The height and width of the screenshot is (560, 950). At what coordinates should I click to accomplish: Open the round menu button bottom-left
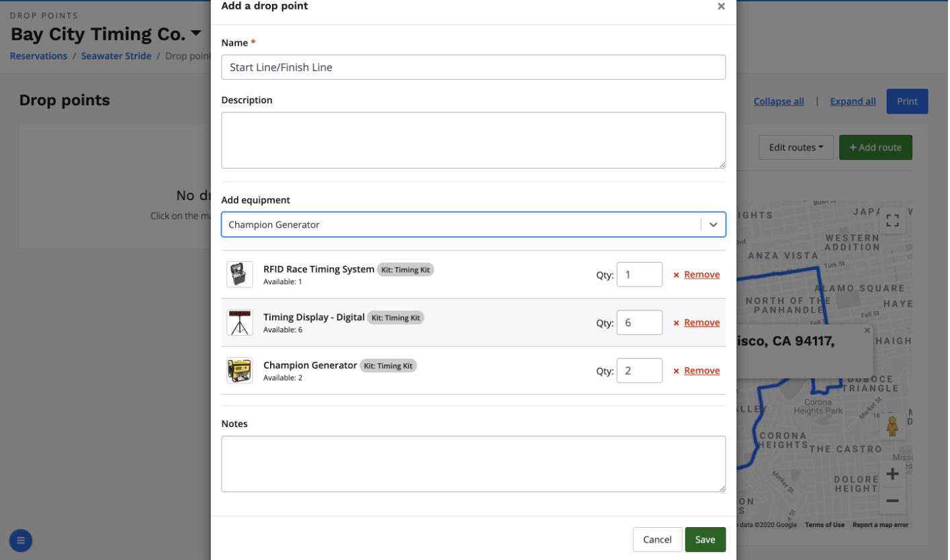(21, 540)
